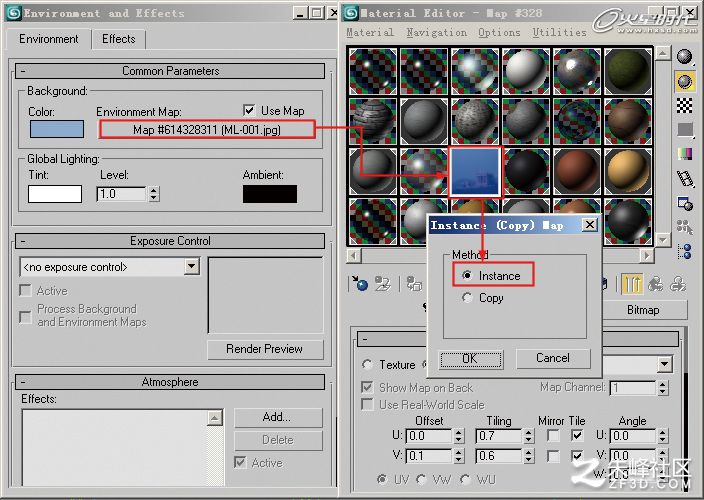Viewport: 704px width, 500px height.
Task: Switch to the Effects tab
Action: (119, 39)
